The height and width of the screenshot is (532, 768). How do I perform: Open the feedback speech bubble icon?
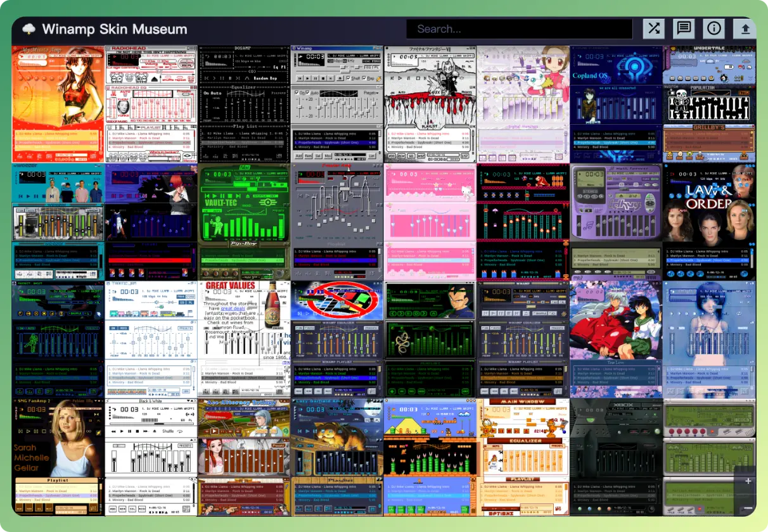click(684, 28)
